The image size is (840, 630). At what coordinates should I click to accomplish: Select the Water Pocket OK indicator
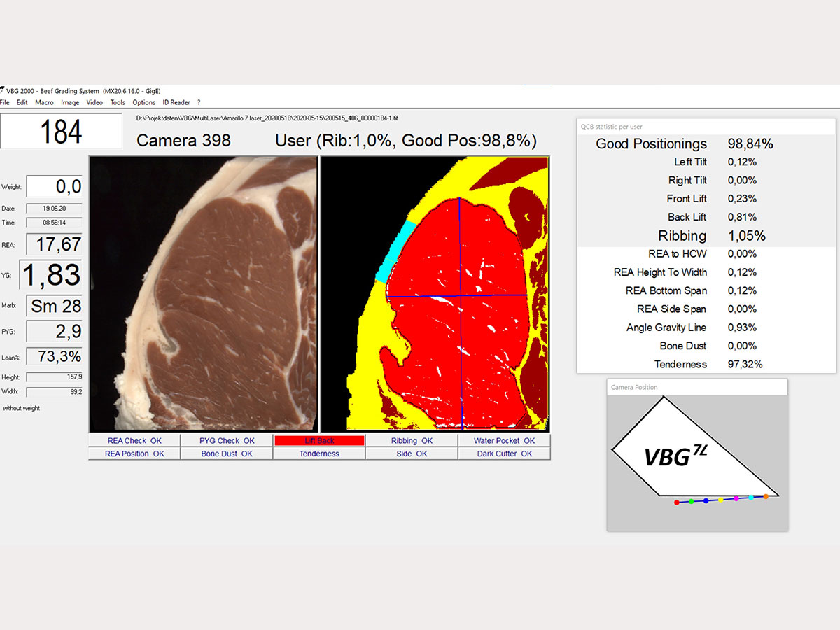(504, 441)
